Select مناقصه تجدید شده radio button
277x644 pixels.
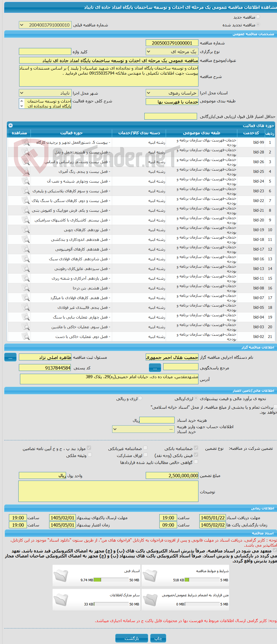click(x=258, y=25)
